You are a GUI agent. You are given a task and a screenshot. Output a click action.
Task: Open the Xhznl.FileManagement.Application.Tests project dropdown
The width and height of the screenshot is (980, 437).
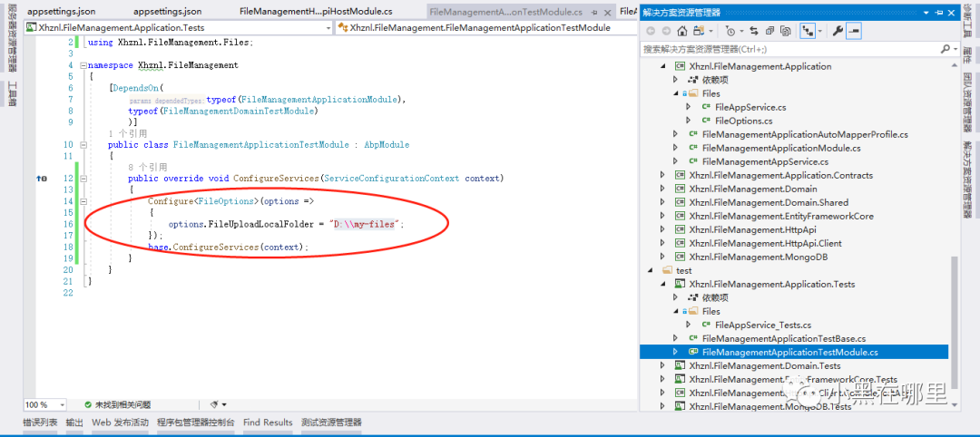coord(328,27)
